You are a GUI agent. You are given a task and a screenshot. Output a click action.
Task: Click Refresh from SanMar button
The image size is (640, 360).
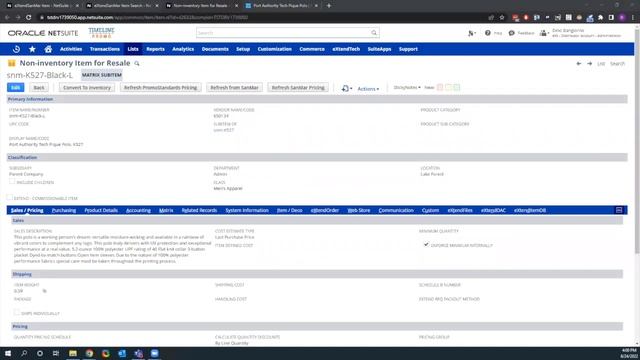point(234,87)
